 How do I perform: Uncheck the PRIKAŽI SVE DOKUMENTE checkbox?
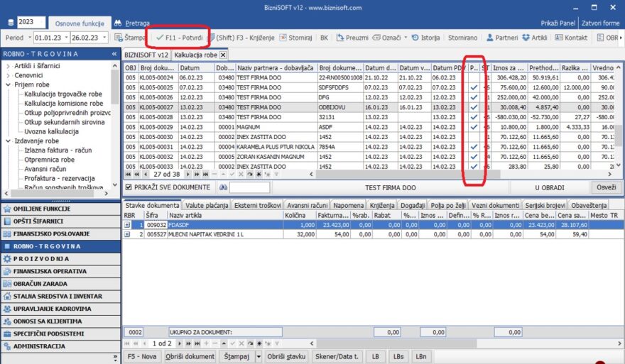click(x=129, y=187)
